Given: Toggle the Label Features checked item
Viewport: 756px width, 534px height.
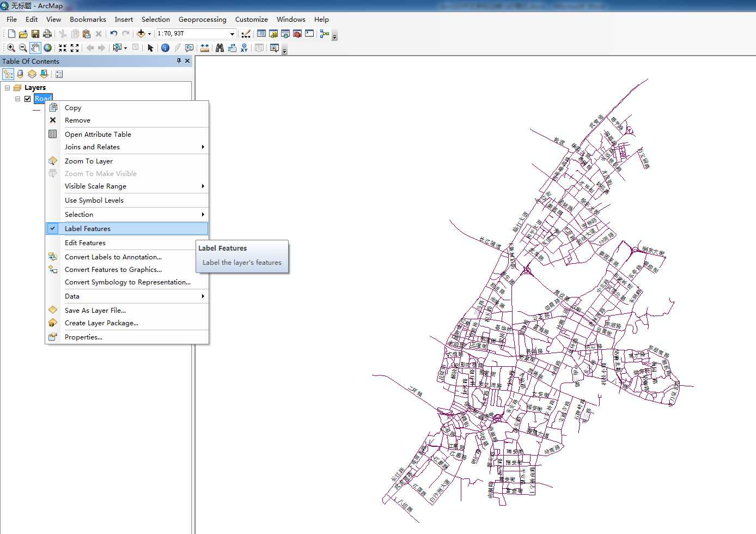Looking at the screenshot, I should (127, 228).
